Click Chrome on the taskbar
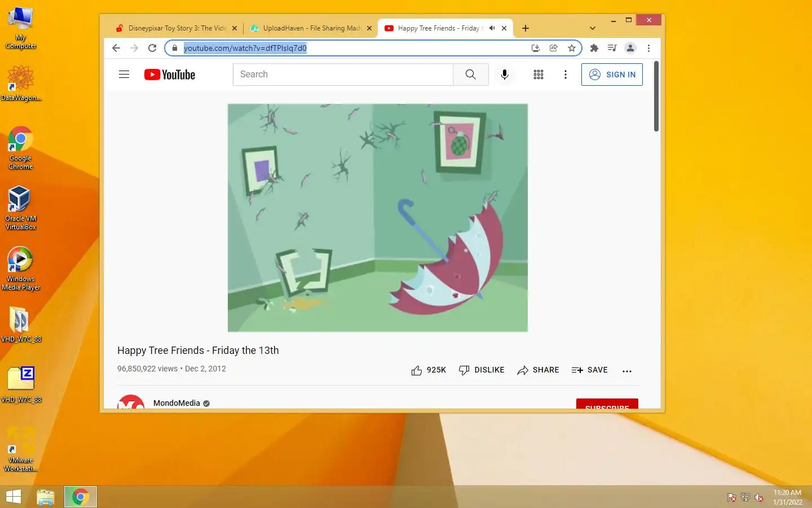 (80, 497)
